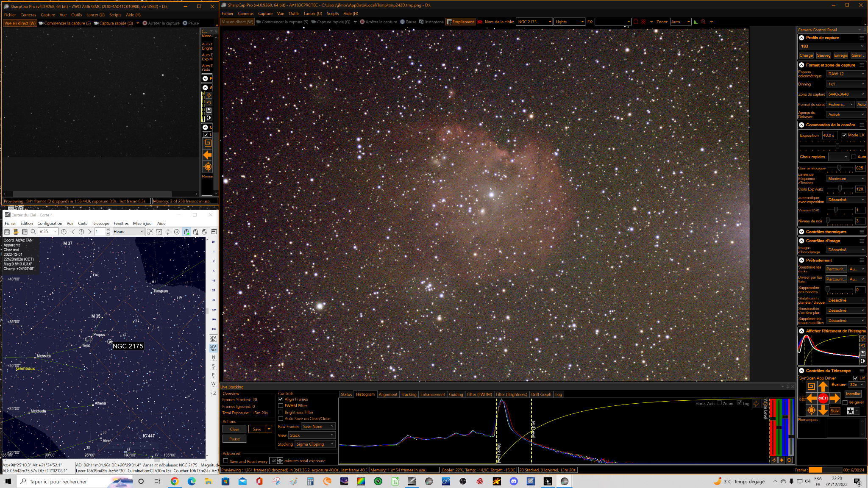
Task: Click the Instantané snapshot button
Action: pyautogui.click(x=431, y=22)
